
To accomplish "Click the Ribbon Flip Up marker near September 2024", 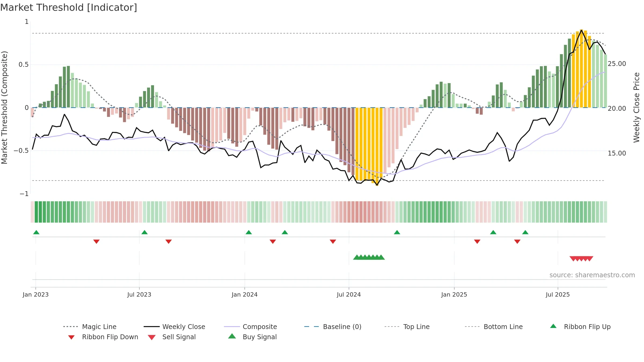I will pyautogui.click(x=397, y=232).
